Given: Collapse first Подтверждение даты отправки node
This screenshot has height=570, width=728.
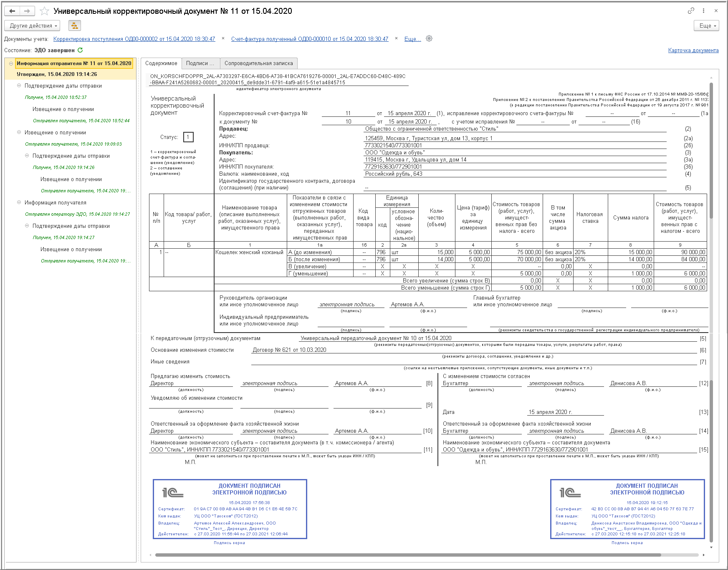Looking at the screenshot, I should (19, 86).
